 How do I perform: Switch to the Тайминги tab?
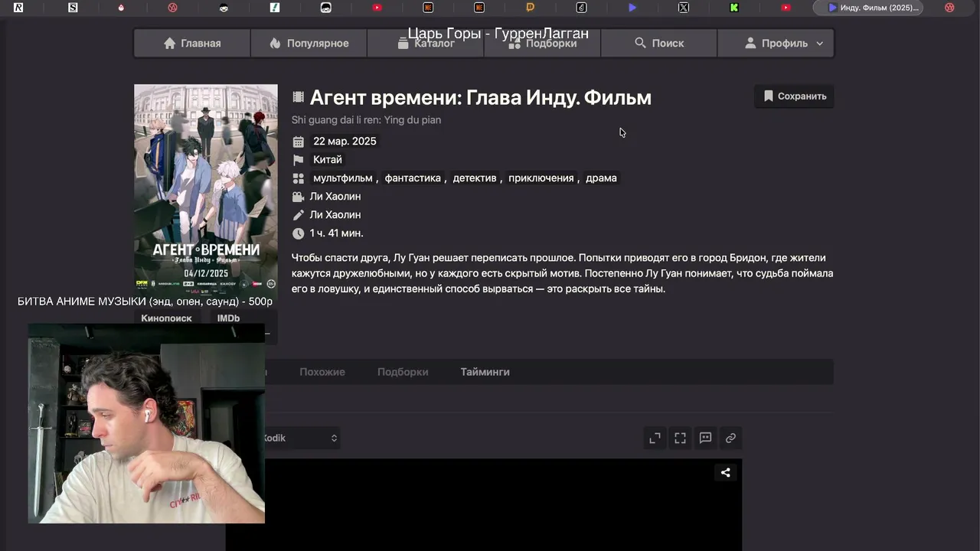485,372
